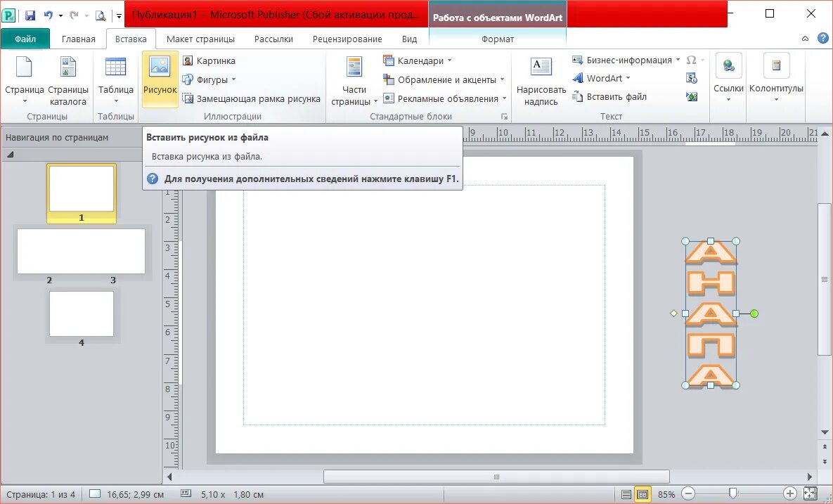Click the Вставка tab
This screenshot has width=833, height=504.
(x=131, y=39)
